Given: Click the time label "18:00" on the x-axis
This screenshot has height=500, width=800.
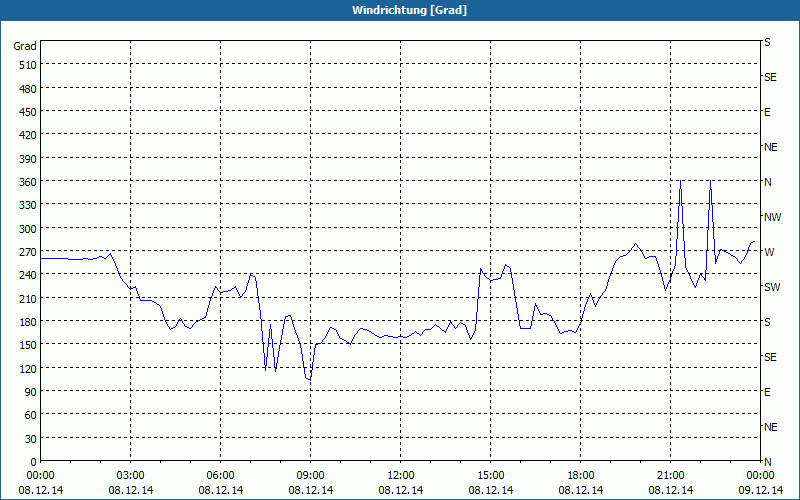Looking at the screenshot, I should pyautogui.click(x=581, y=476).
